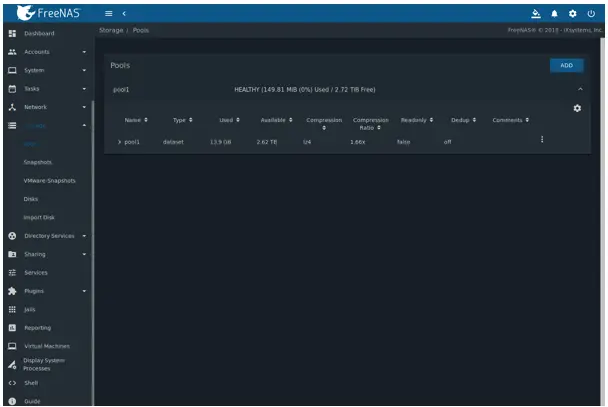Expand the System menu arrow
This screenshot has width=608, height=407.
pos(84,70)
